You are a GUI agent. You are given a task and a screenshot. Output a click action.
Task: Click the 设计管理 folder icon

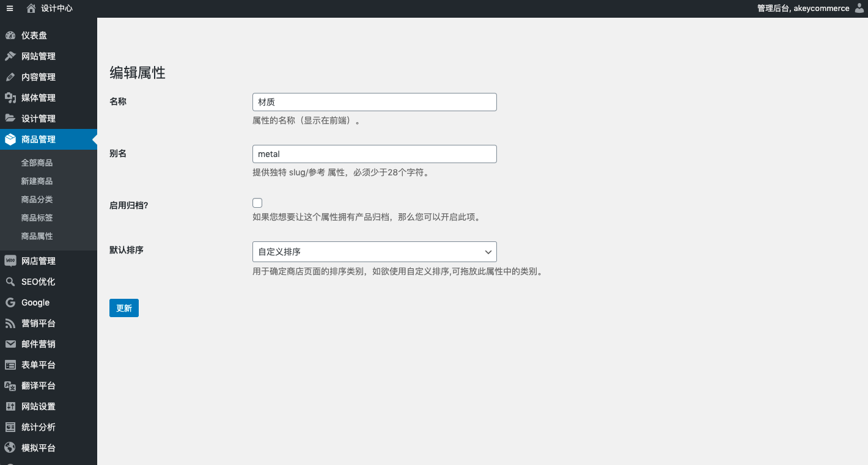[10, 119]
